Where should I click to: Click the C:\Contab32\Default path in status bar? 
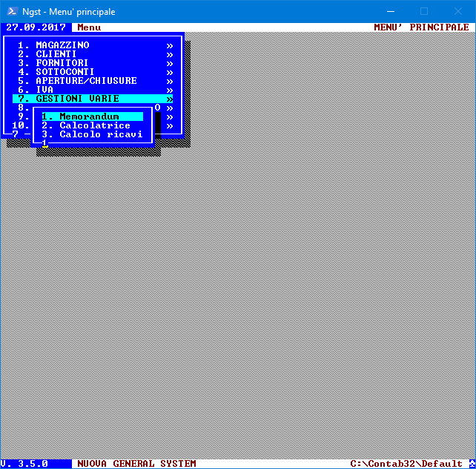406,464
